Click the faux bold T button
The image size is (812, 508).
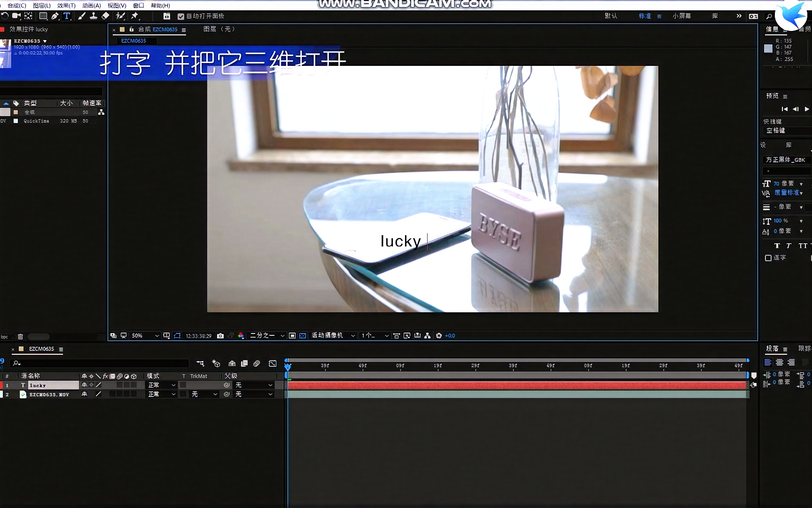tap(777, 246)
